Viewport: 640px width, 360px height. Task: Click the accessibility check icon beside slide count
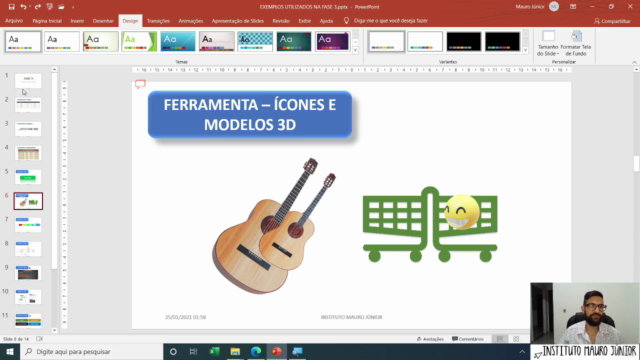click(40, 339)
